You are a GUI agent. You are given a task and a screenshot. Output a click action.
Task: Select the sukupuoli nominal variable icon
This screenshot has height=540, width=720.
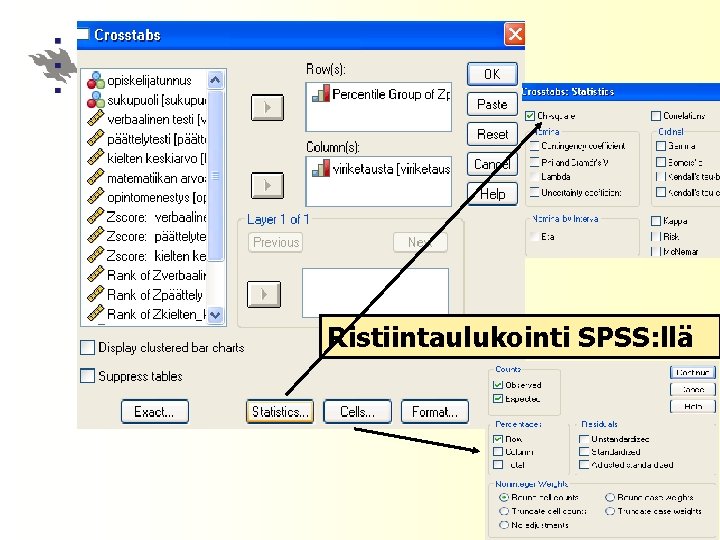click(x=96, y=100)
